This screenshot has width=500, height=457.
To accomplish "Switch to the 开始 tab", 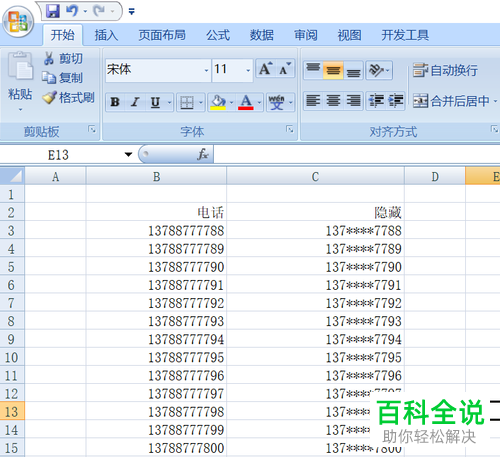I will tap(62, 35).
